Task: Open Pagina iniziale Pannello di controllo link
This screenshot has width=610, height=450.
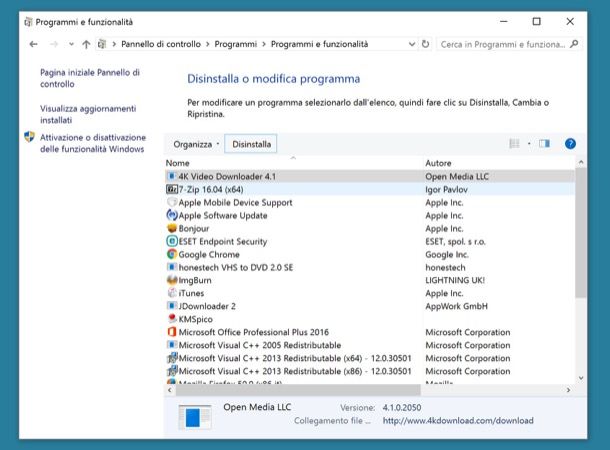Action: click(x=89, y=78)
